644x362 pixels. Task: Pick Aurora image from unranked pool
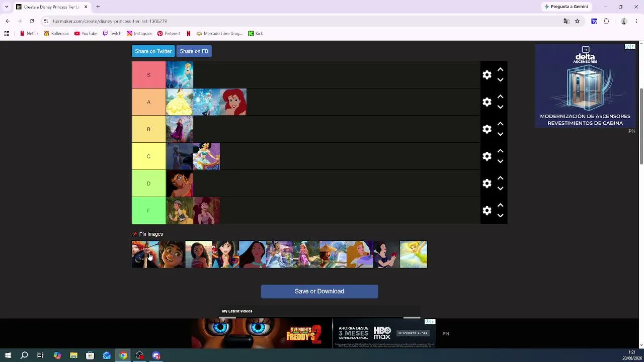tap(360, 254)
